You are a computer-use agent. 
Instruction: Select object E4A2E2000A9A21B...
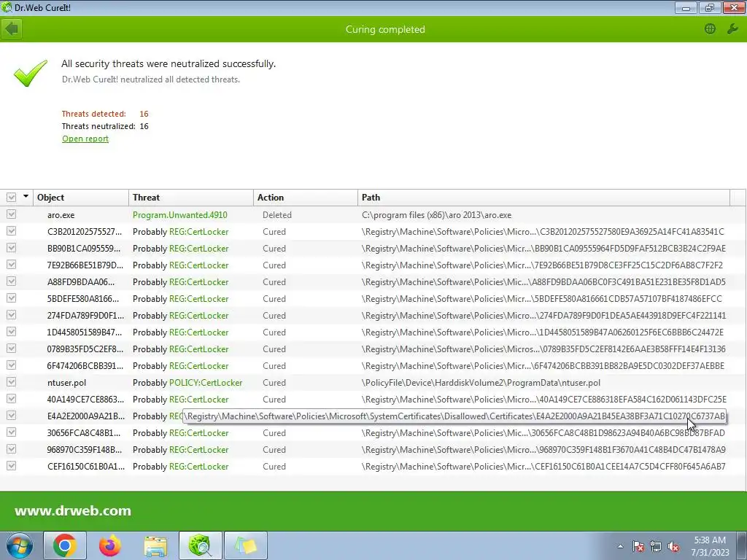[86, 416]
